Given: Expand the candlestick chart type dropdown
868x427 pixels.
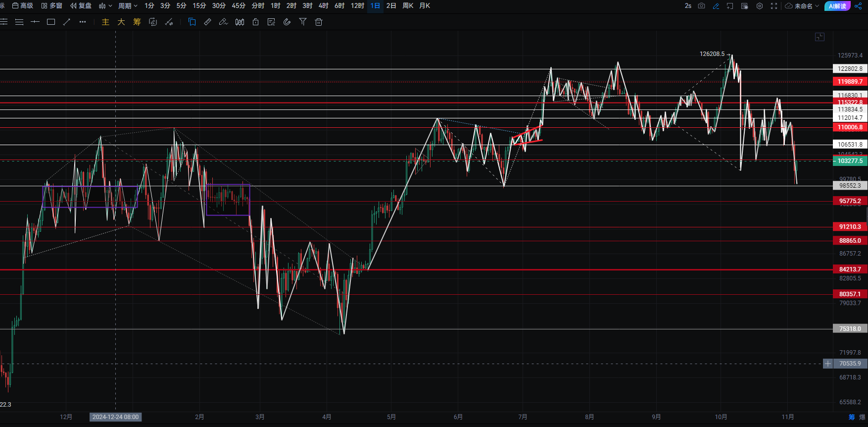Looking at the screenshot, I should pos(105,6).
